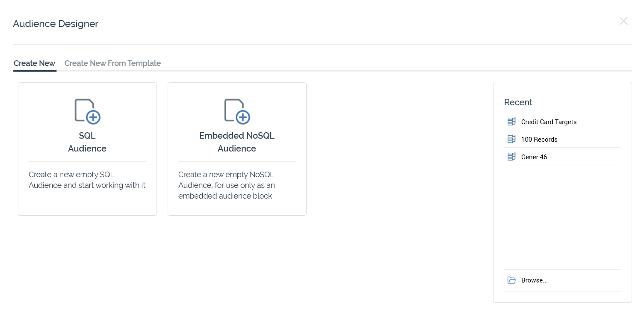Select the Create New tab
This screenshot has width=644, height=315.
[35, 63]
